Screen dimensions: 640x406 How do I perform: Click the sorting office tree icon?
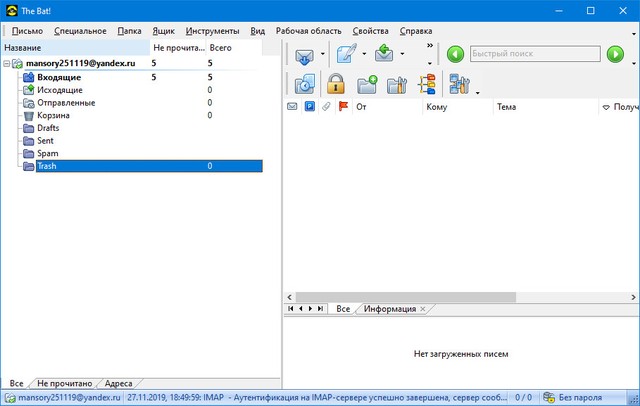click(427, 85)
